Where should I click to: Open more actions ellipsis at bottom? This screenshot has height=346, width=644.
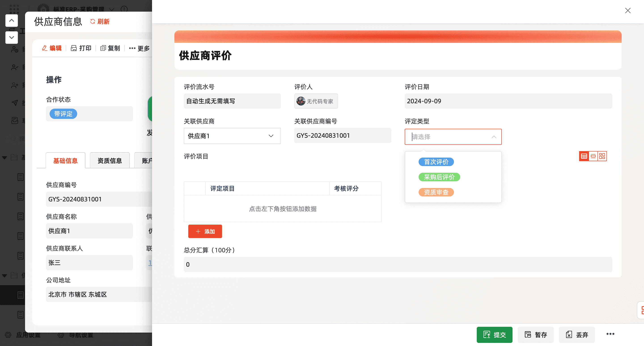tap(610, 334)
